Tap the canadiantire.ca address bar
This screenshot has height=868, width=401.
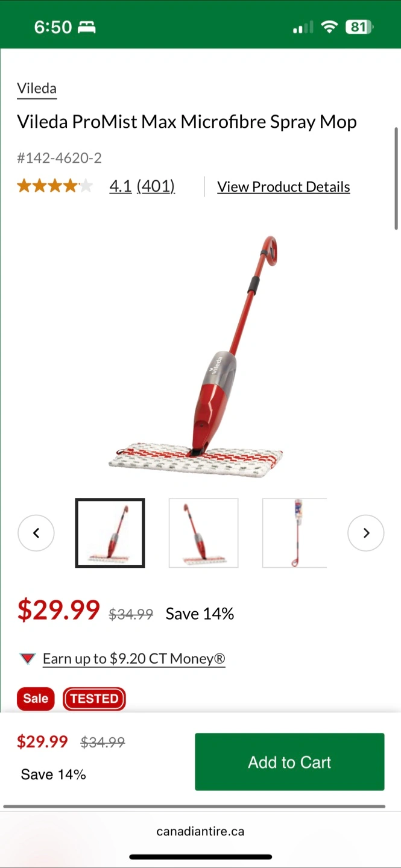pos(200,831)
